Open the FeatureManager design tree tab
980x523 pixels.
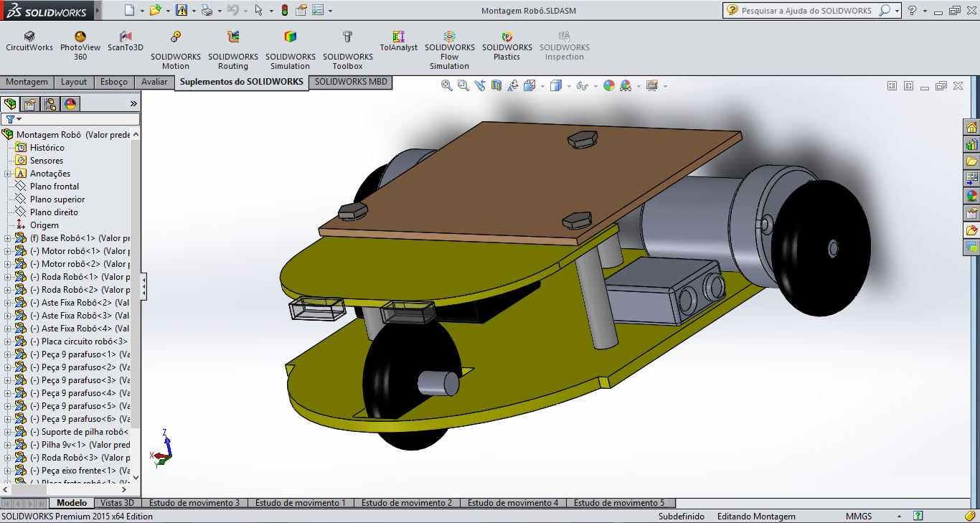pos(10,104)
